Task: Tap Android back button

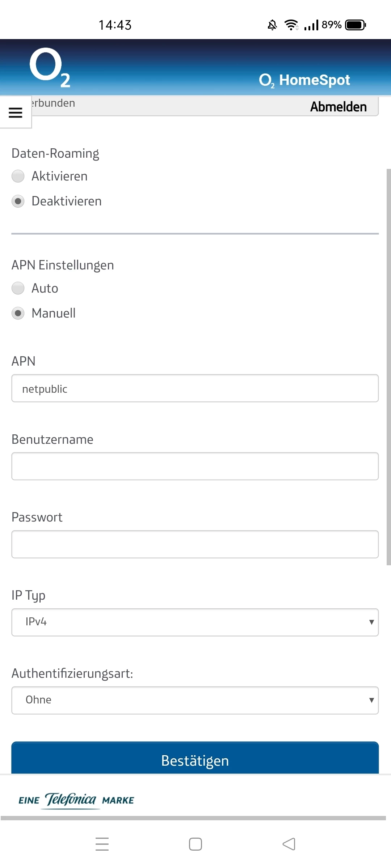Action: click(x=289, y=844)
